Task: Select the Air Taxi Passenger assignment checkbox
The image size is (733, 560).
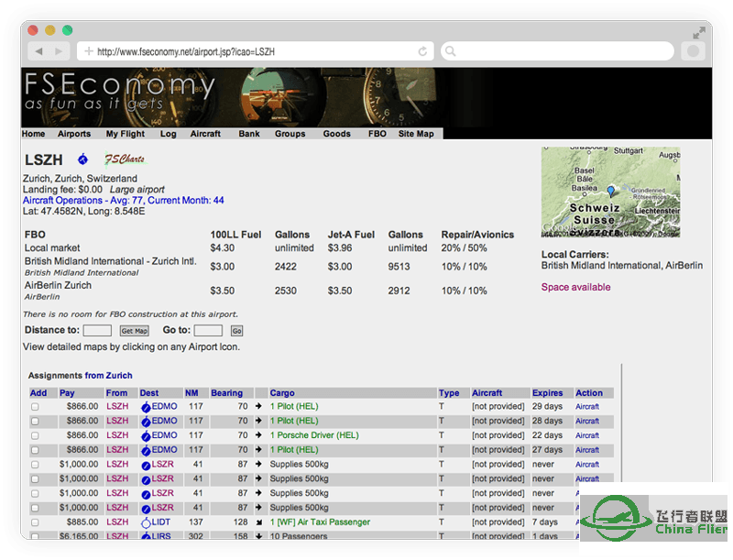Action: [x=35, y=522]
